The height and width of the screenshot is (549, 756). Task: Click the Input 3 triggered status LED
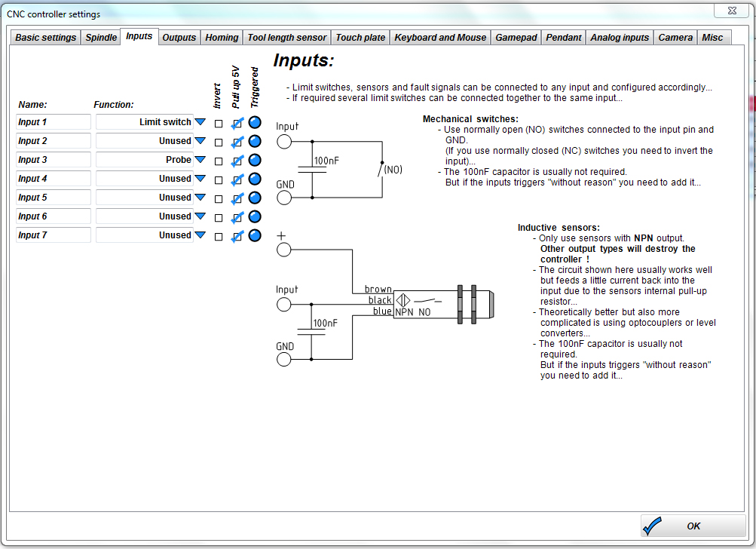point(255,160)
